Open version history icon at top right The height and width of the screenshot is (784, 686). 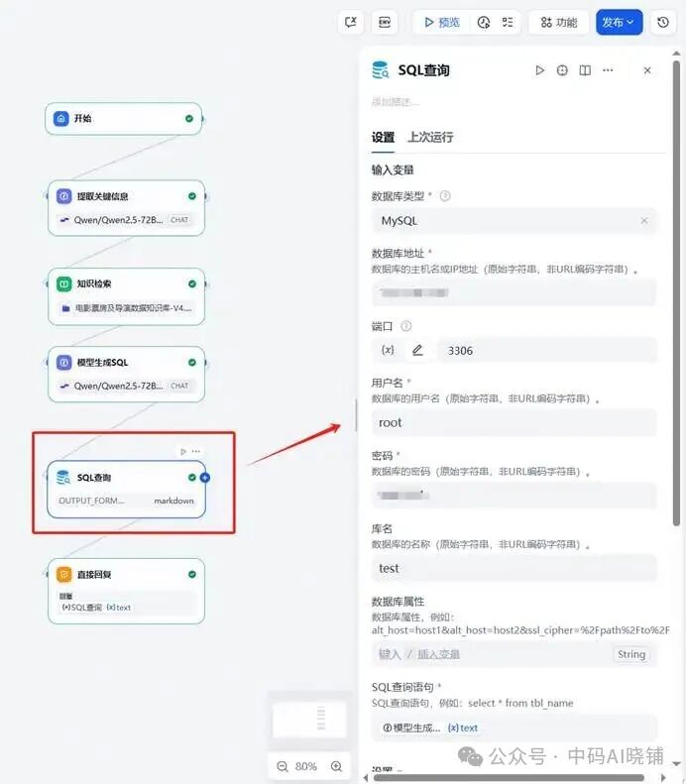(x=663, y=22)
